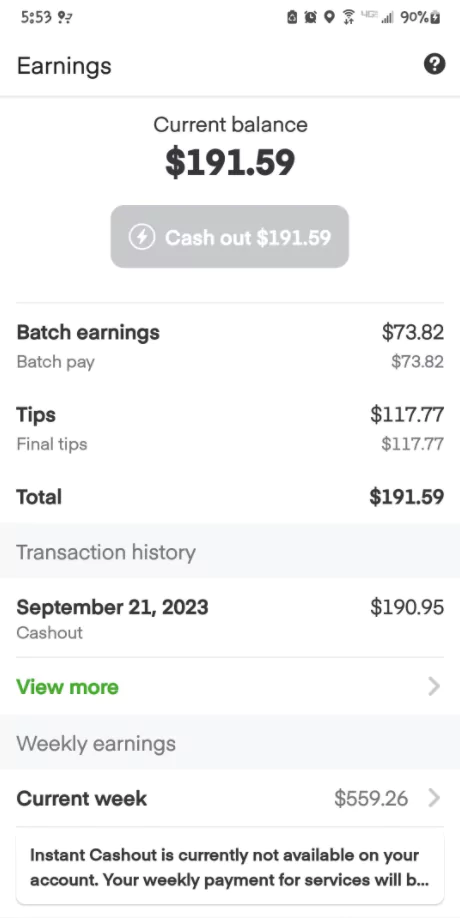Tap the cellular signal bars icon
The width and height of the screenshot is (460, 918).
tap(386, 18)
